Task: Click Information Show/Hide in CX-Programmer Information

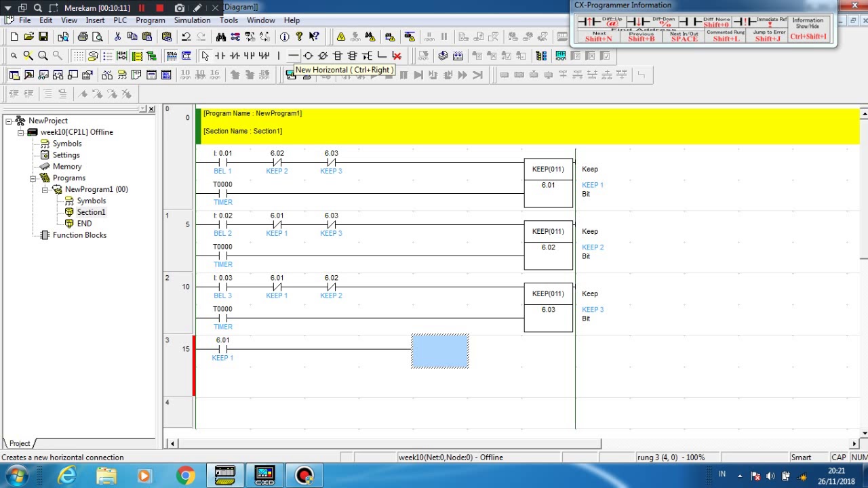Action: tap(808, 28)
